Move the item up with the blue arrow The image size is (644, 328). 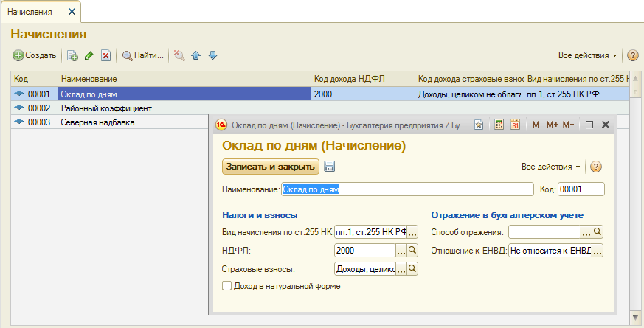click(196, 55)
